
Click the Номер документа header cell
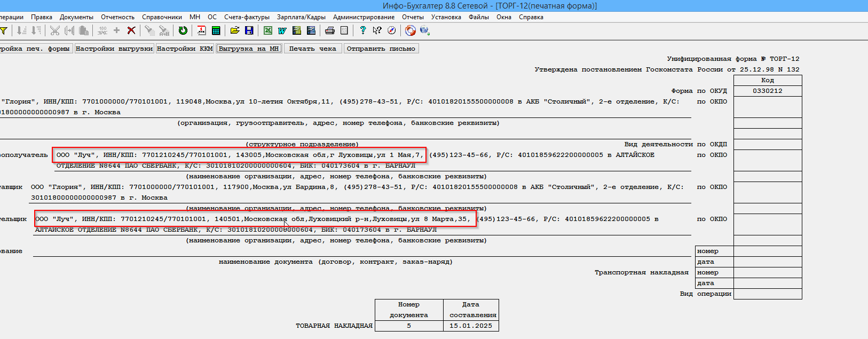(x=409, y=310)
